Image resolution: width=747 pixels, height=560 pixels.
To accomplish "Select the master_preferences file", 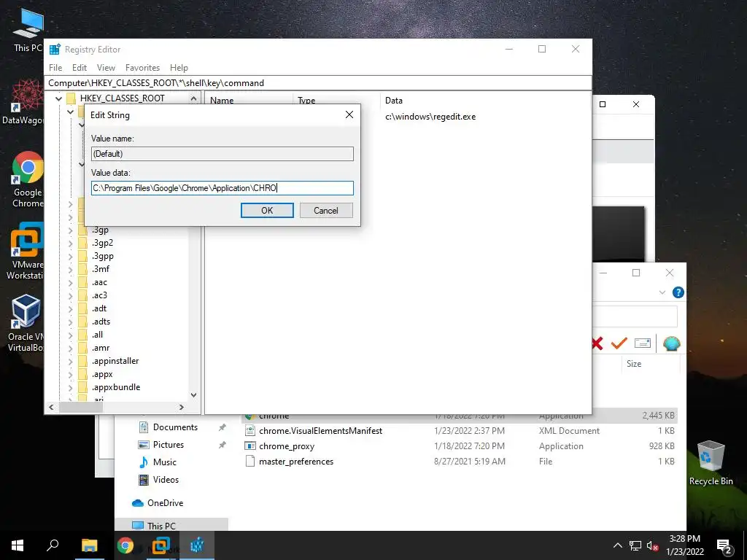I will [x=296, y=462].
